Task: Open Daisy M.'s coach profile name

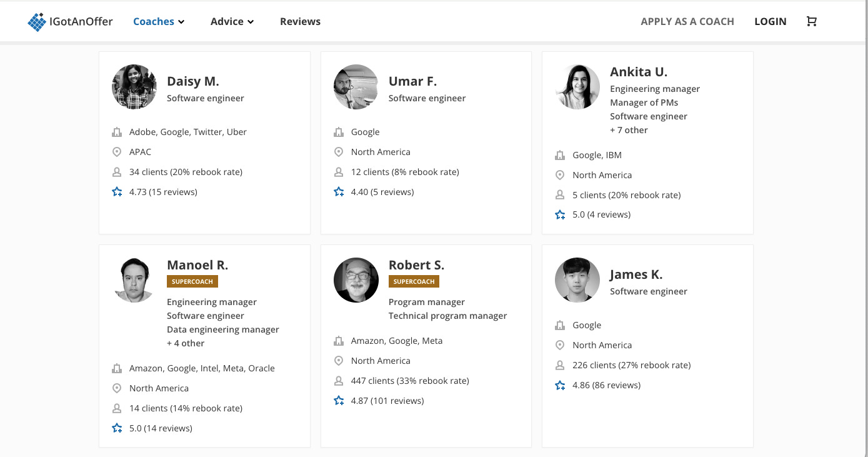Action: click(193, 81)
